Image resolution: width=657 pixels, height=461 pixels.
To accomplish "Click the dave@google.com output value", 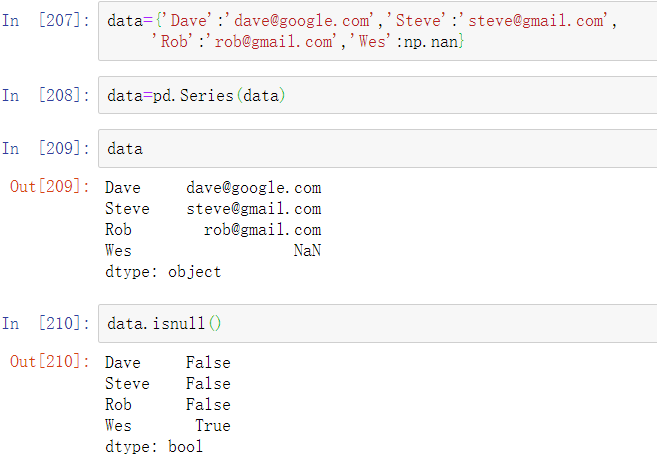I will click(x=254, y=188).
